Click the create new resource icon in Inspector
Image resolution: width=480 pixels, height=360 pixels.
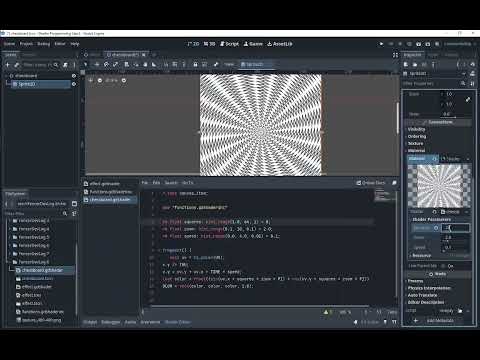(406, 65)
